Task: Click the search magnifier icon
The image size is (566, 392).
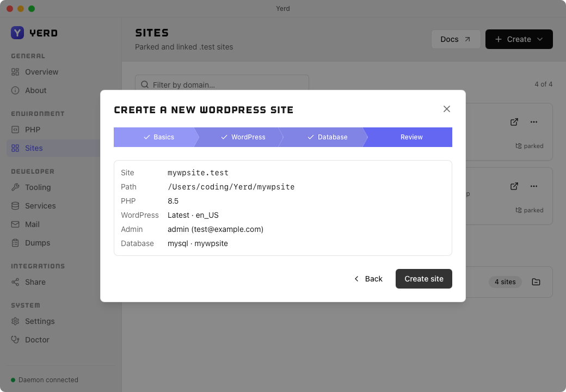Action: click(145, 84)
